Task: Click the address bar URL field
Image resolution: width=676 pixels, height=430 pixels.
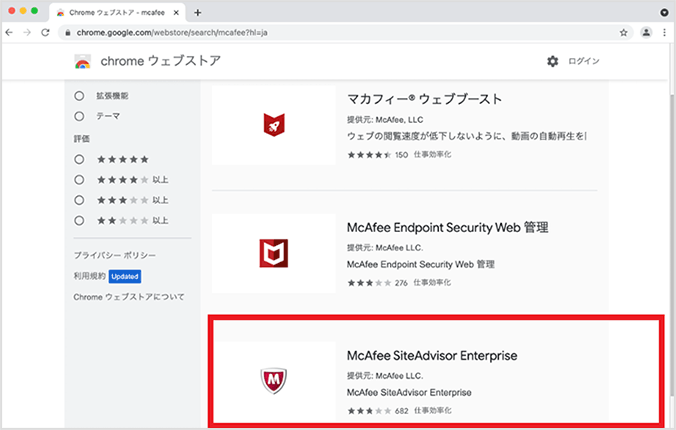Action: 345,33
